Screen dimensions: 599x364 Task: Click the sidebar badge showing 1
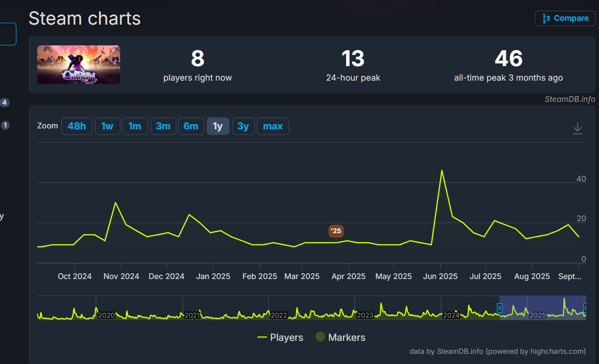click(5, 125)
